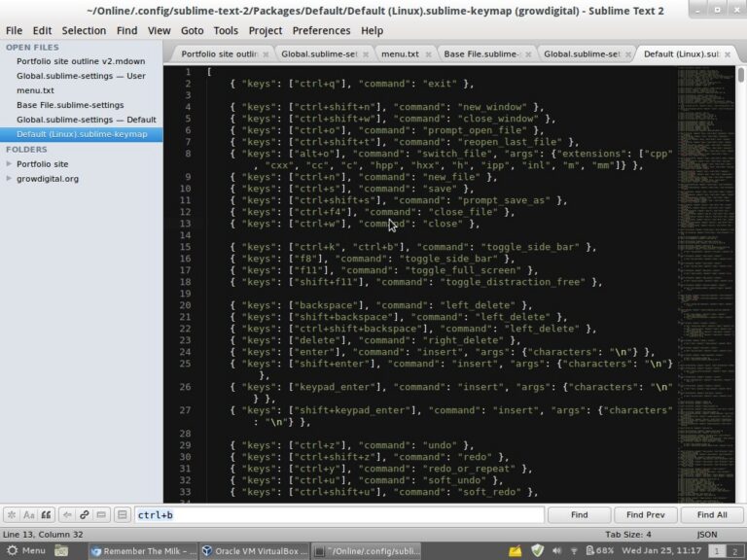The height and width of the screenshot is (560, 747).
Task: Click the file manager icon in taskbar
Action: point(61,550)
